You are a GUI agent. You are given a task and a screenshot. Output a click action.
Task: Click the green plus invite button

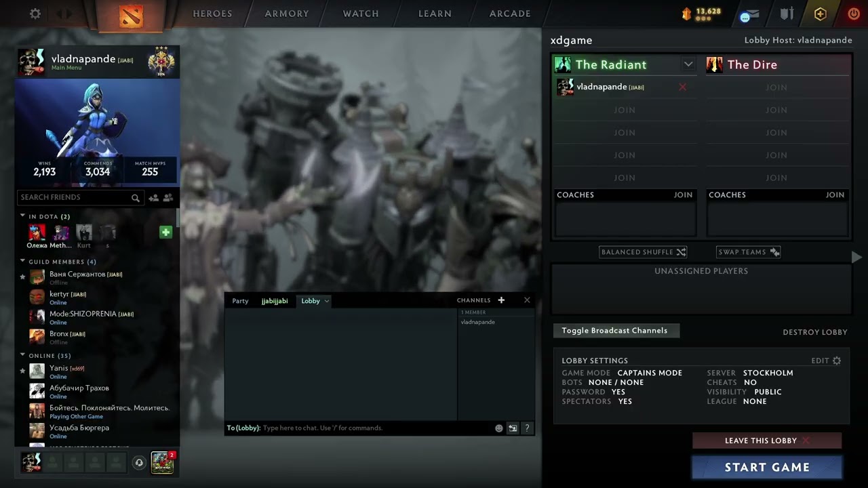(x=165, y=232)
